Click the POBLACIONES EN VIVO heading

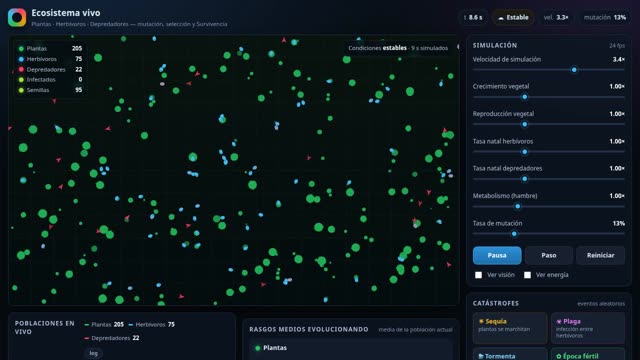point(44,327)
